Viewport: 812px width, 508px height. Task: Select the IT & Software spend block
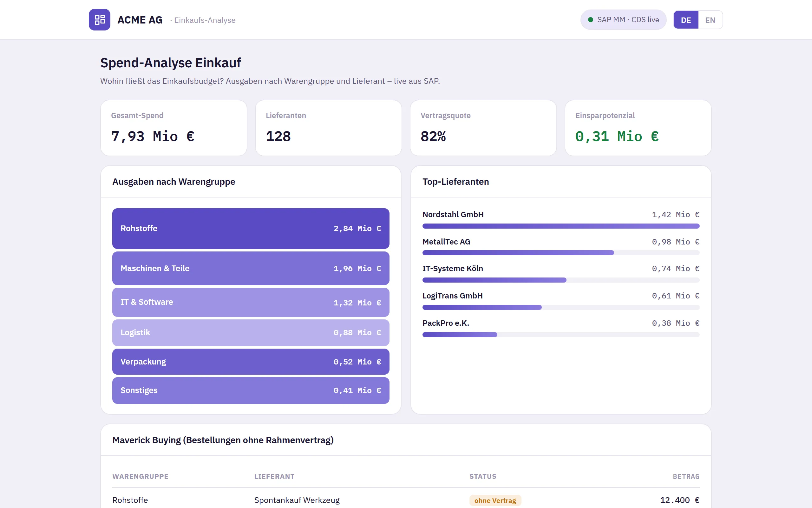point(251,302)
